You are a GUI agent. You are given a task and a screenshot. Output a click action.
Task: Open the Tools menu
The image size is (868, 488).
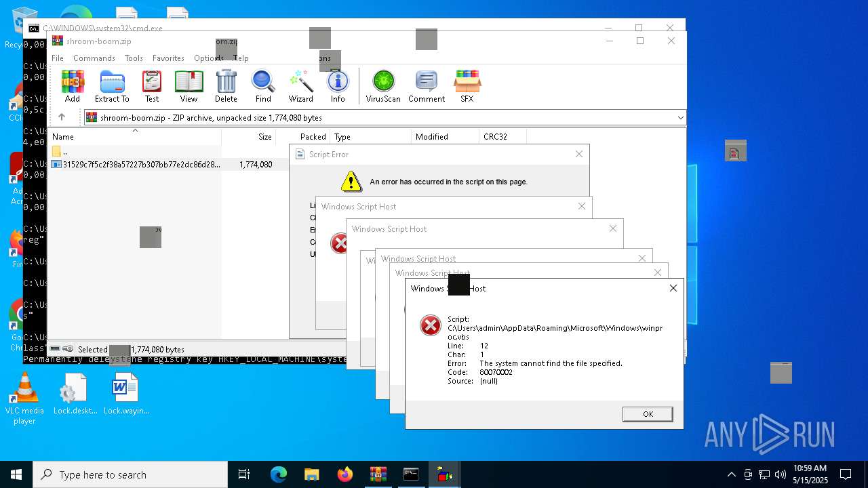point(134,58)
